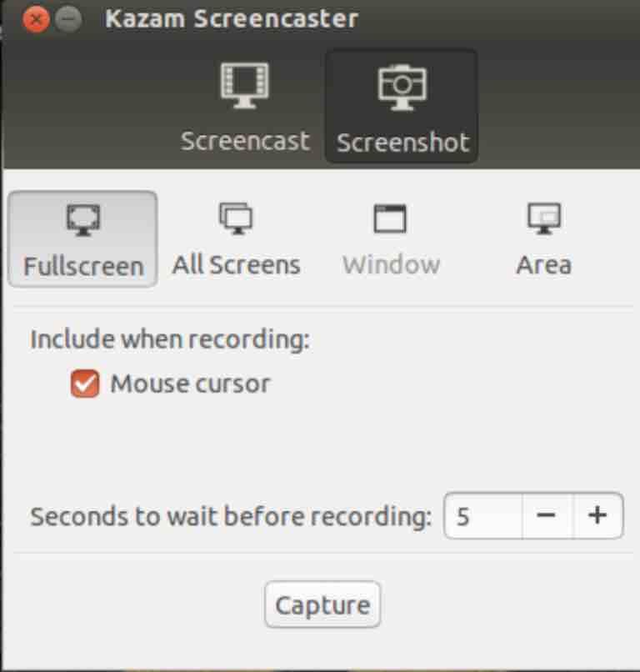Choose the Area capture icon
The height and width of the screenshot is (672, 640).
pyautogui.click(x=544, y=218)
